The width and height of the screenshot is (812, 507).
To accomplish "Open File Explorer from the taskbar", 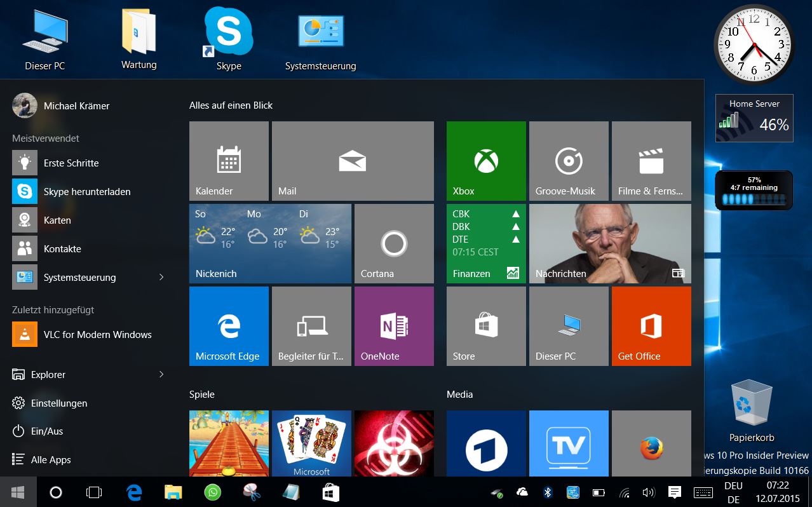I will (x=173, y=492).
